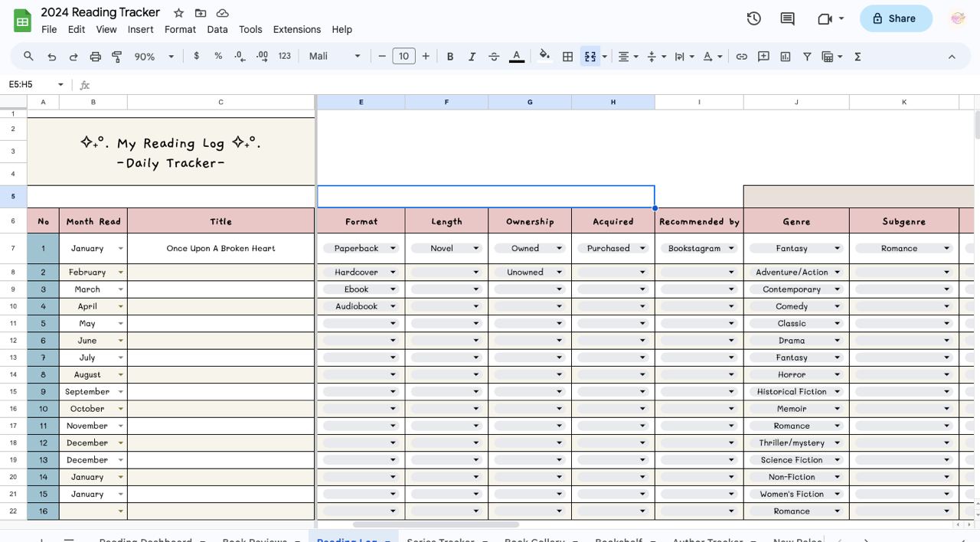Apply italic formatting
Image resolution: width=980 pixels, height=542 pixels.
472,56
